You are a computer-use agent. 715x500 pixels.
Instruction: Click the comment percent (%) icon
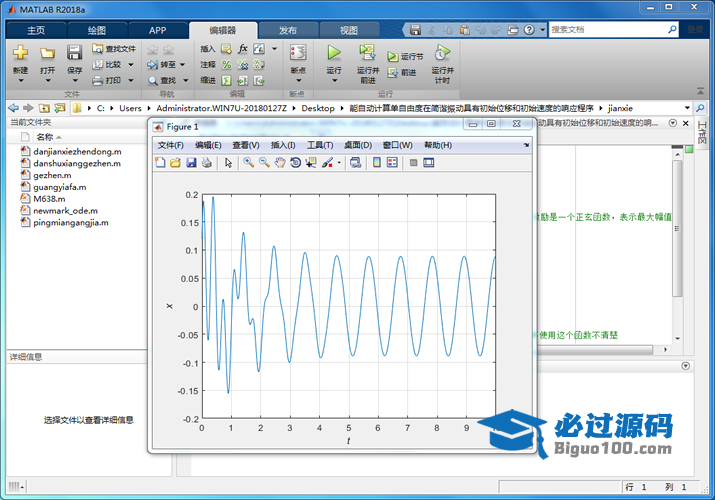[x=226, y=65]
